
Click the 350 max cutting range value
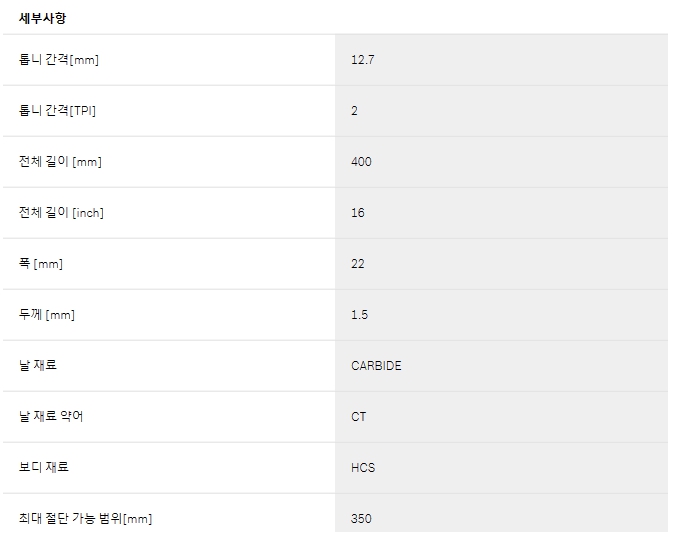pyautogui.click(x=361, y=519)
